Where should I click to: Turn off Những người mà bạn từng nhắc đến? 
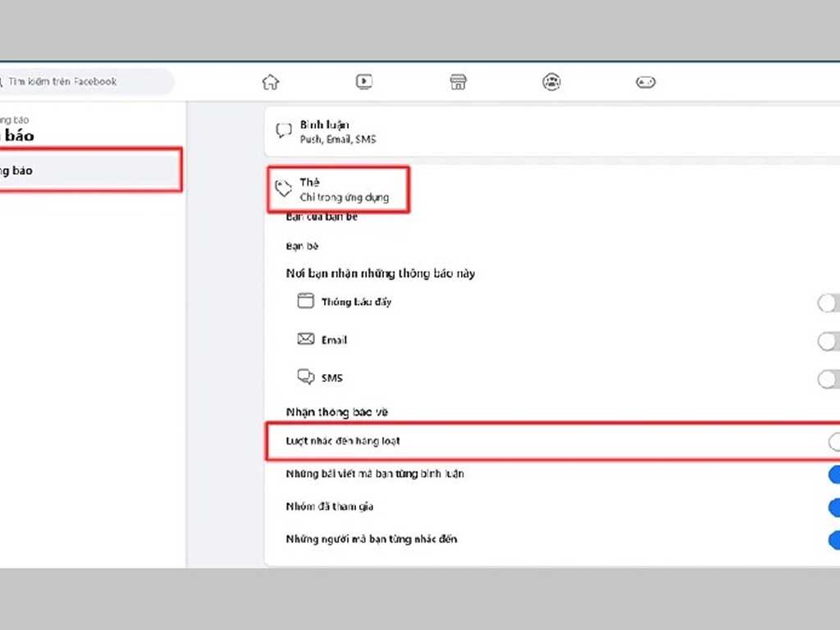[833, 540]
